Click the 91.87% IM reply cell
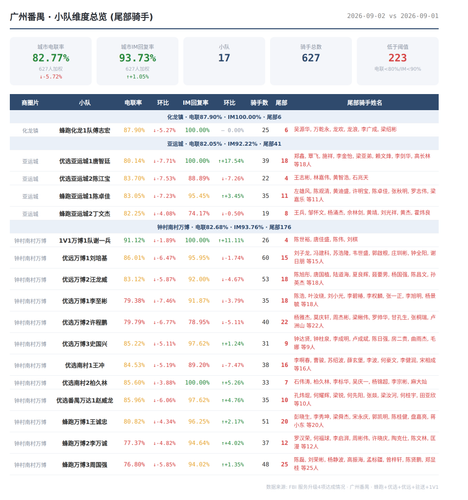The width and height of the screenshot is (468, 500). (x=199, y=301)
